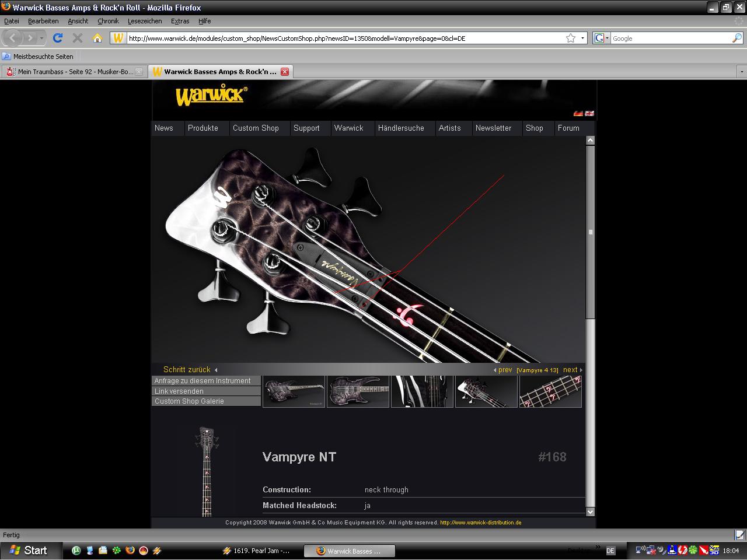This screenshot has height=560, width=747.
Task: Click the Xpand 3D tray icon
Action: 714,550
